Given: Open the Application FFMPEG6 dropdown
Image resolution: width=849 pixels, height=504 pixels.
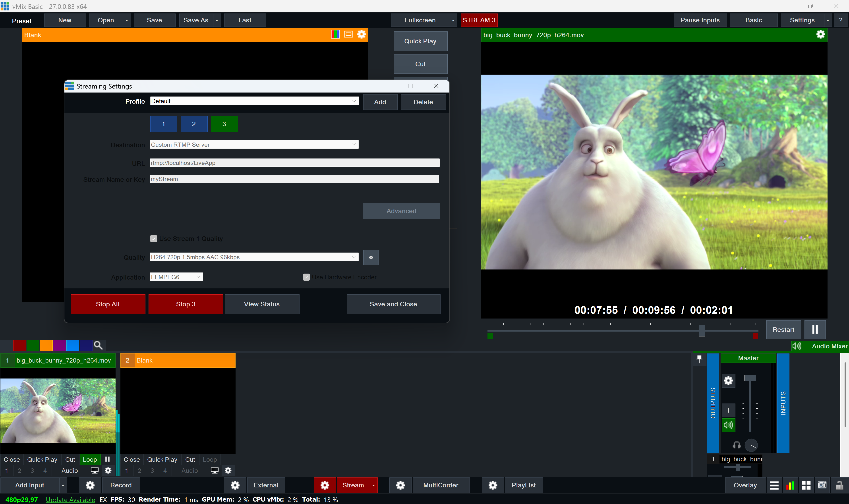Looking at the screenshot, I should (177, 277).
